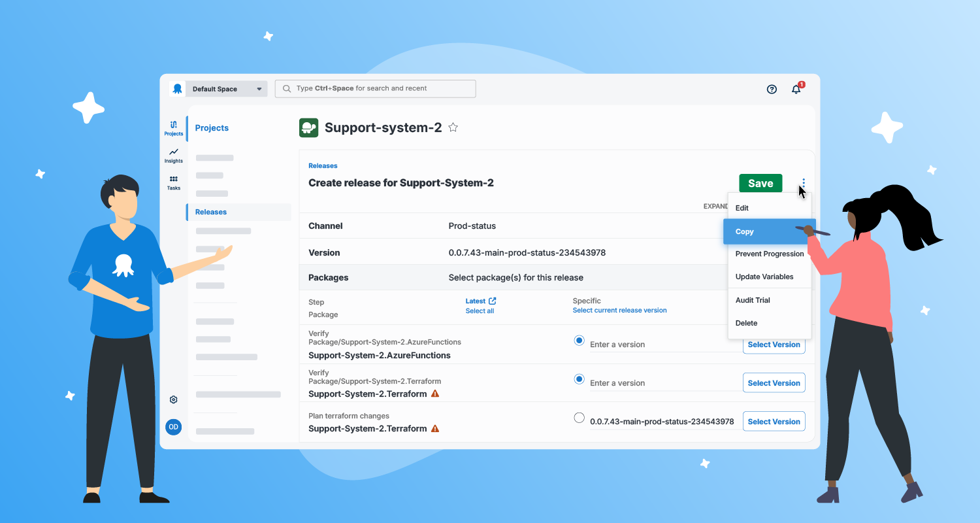
Task: Click the Prod-status channel value
Action: click(x=472, y=226)
